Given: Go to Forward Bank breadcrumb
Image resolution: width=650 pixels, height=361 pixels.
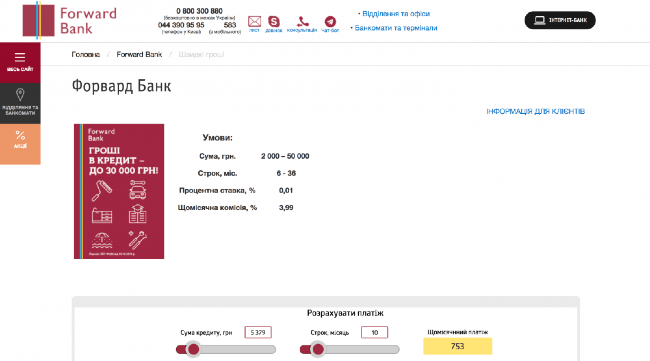Looking at the screenshot, I should point(139,54).
